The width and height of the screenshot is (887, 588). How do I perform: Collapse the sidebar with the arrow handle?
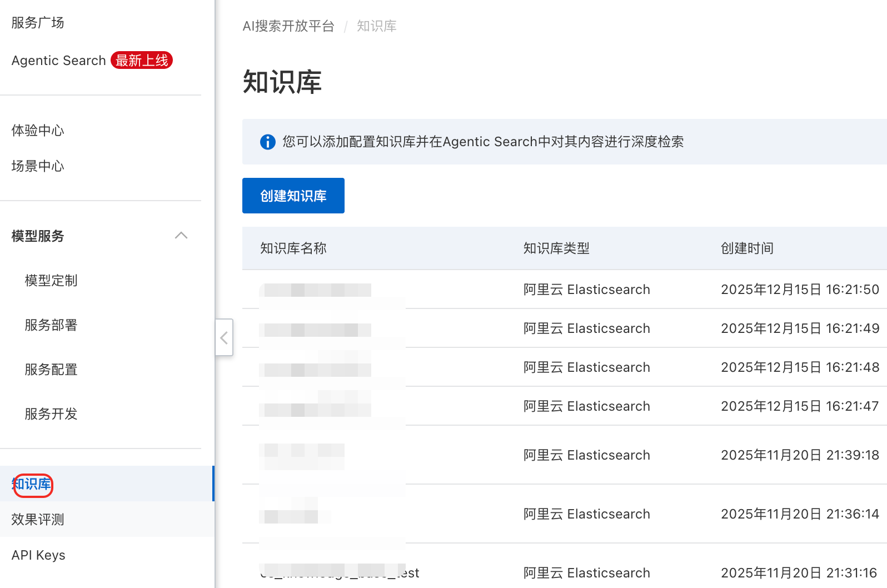pyautogui.click(x=224, y=337)
